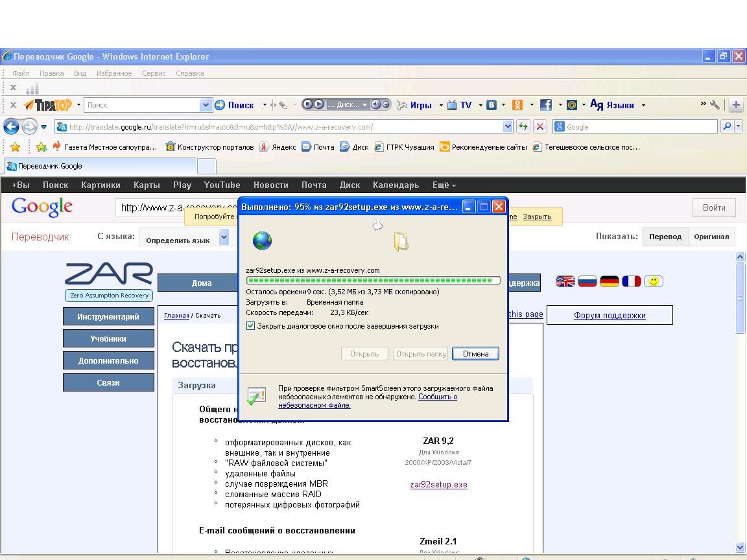Viewport: 747px width, 560px height.
Task: Show the Перевод view
Action: (x=665, y=237)
